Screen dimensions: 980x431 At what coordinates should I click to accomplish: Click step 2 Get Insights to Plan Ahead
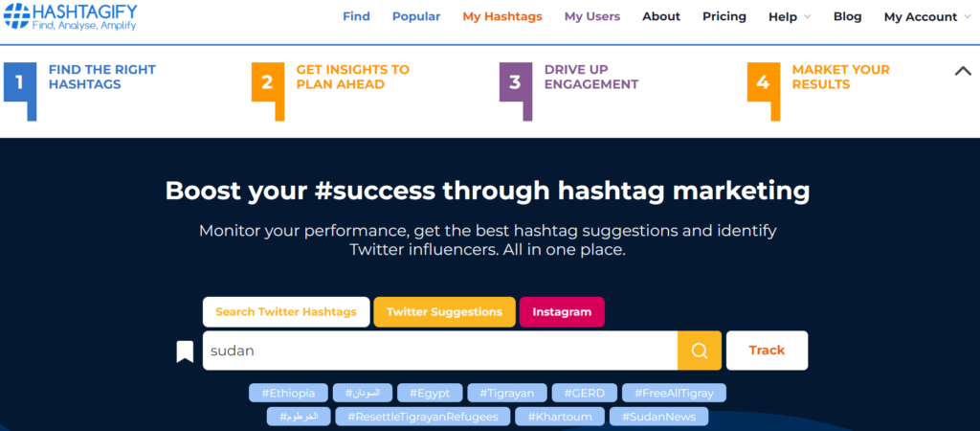click(x=351, y=77)
